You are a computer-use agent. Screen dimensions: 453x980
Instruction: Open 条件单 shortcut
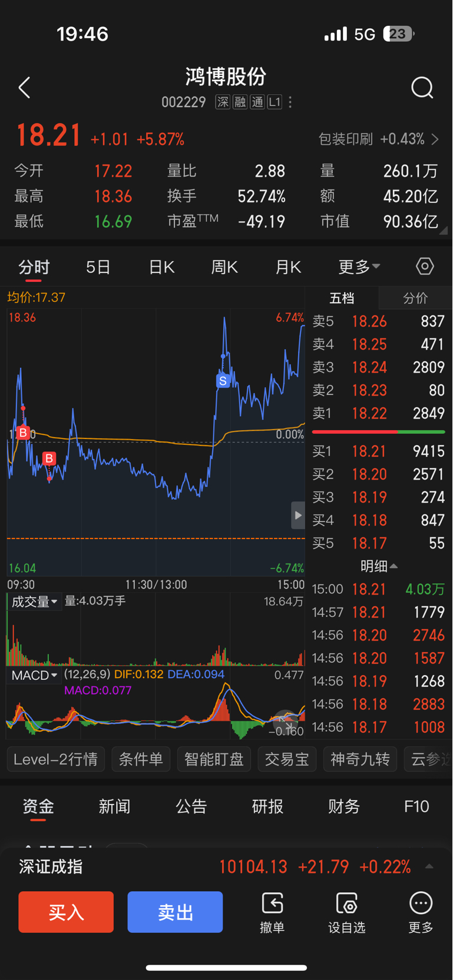pyautogui.click(x=141, y=759)
